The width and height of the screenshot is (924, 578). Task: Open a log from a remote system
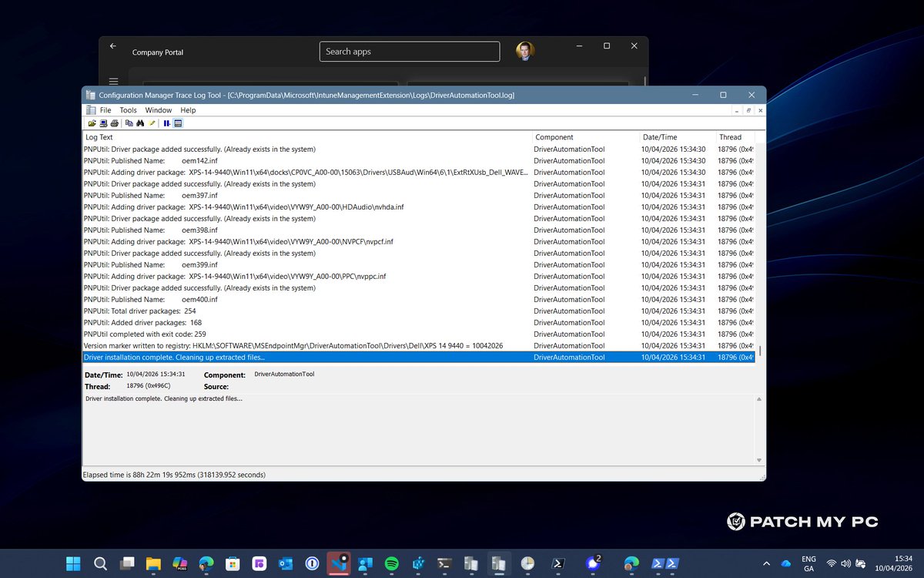[102, 123]
